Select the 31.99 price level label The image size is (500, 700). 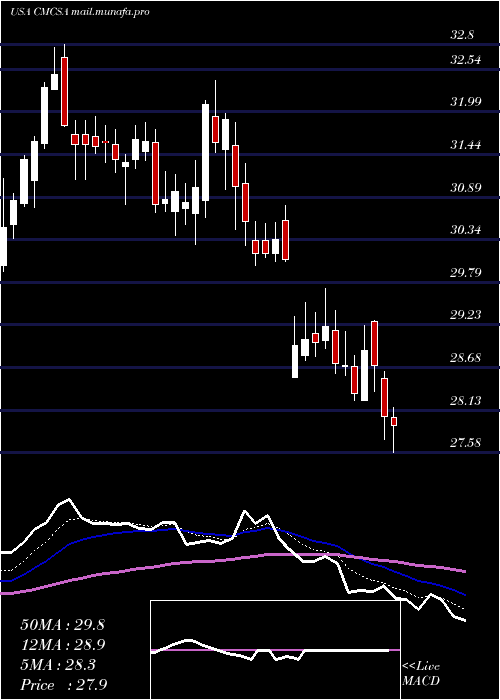pyautogui.click(x=466, y=102)
